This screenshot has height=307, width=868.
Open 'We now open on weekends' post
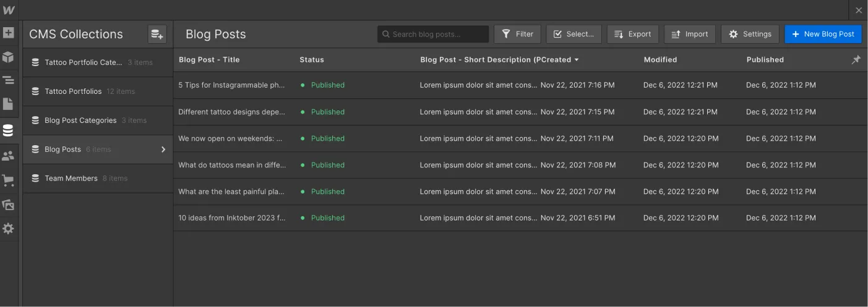tap(230, 138)
